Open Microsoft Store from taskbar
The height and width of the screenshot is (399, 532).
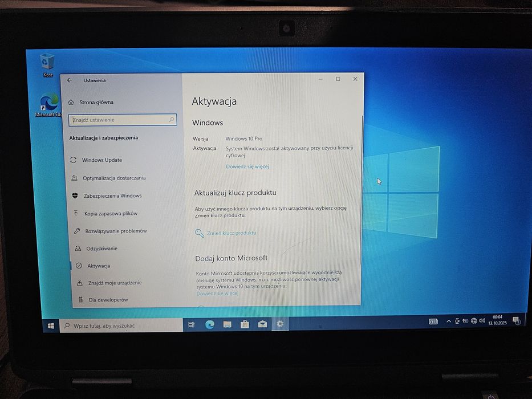[x=245, y=324]
